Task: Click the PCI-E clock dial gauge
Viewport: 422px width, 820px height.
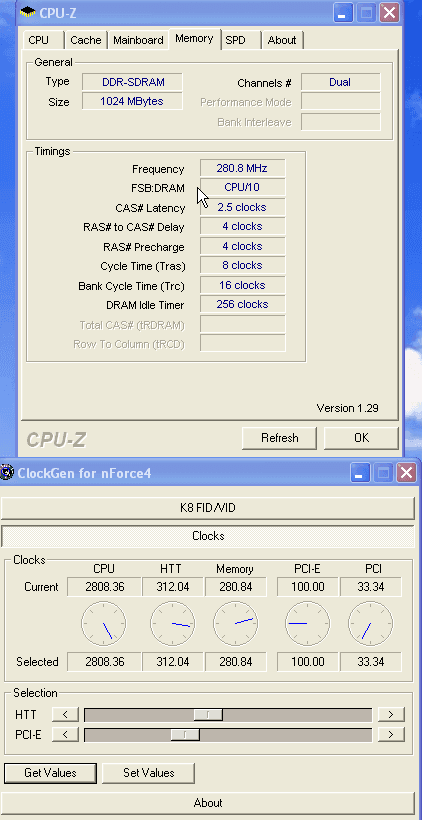Action: click(x=307, y=623)
